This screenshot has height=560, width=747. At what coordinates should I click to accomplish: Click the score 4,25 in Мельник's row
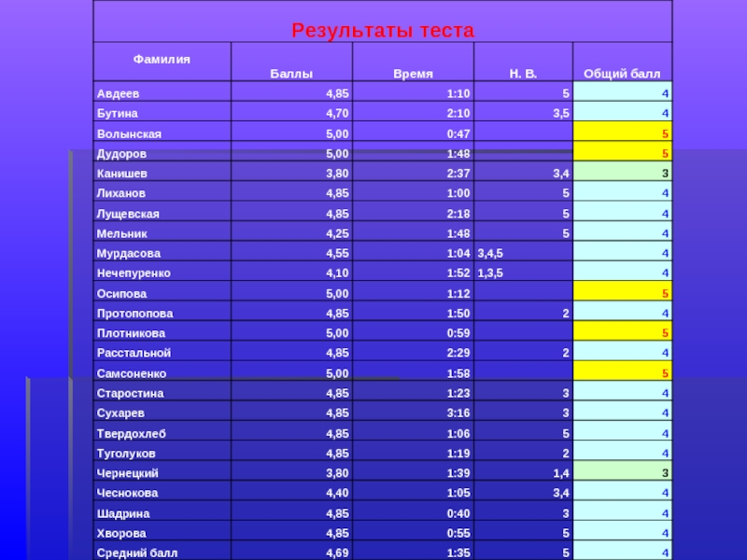point(337,234)
